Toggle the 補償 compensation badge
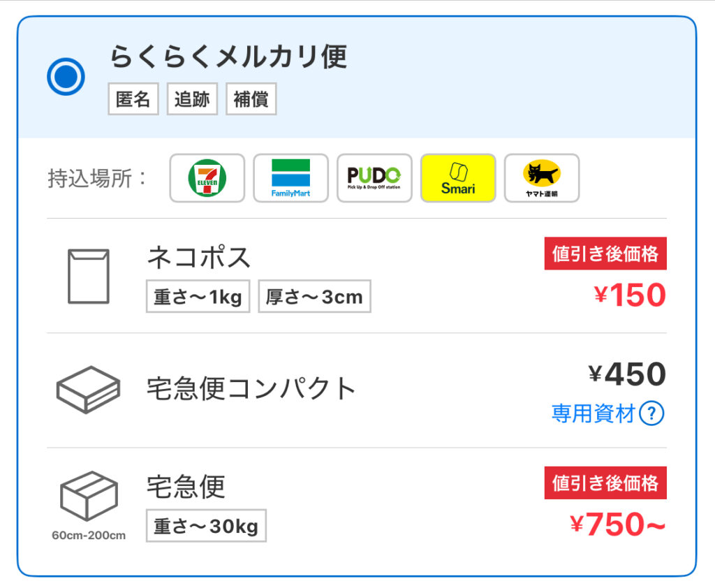Screen dimensions: 715x588 pyautogui.click(x=251, y=98)
